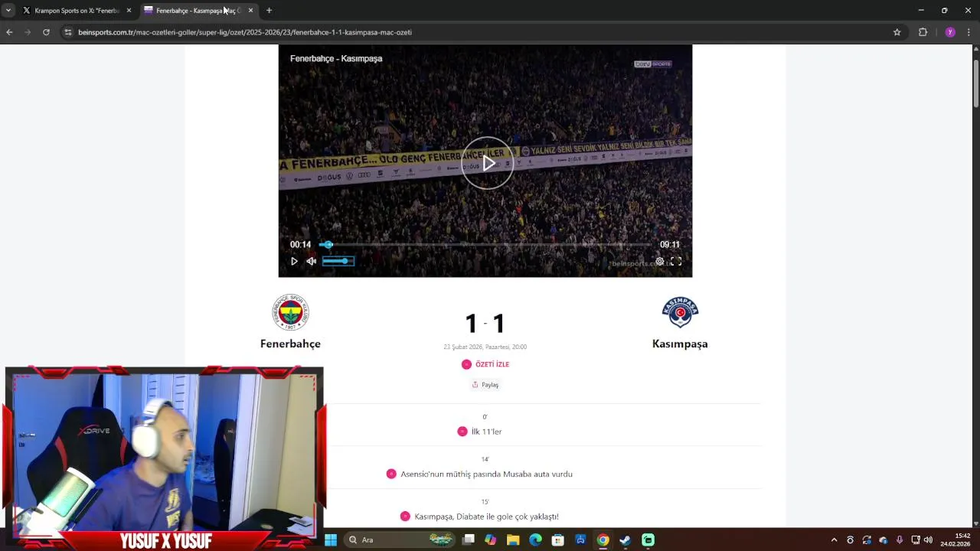Click the Kasımpaşa club logo
Image resolution: width=980 pixels, height=551 pixels.
pos(680,312)
